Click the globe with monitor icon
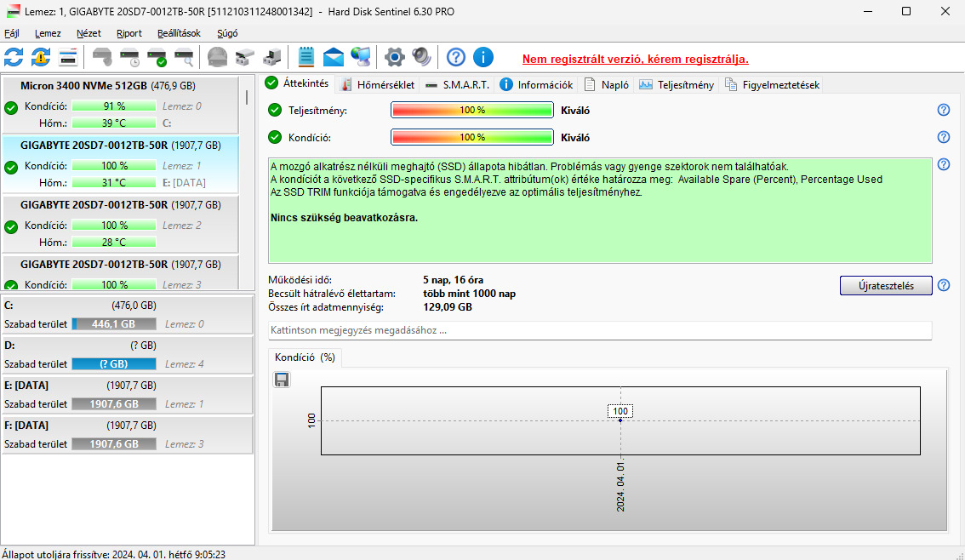The image size is (965, 560). pos(361,57)
